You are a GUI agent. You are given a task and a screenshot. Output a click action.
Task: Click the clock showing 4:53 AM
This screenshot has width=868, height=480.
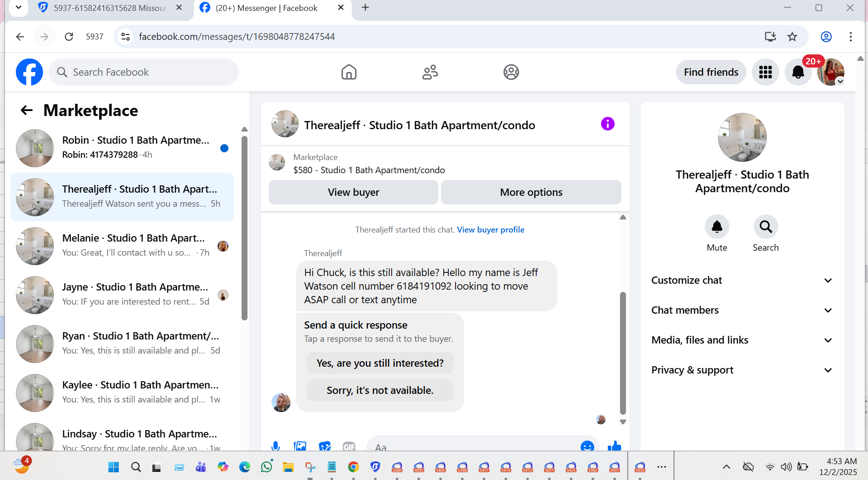(841, 461)
